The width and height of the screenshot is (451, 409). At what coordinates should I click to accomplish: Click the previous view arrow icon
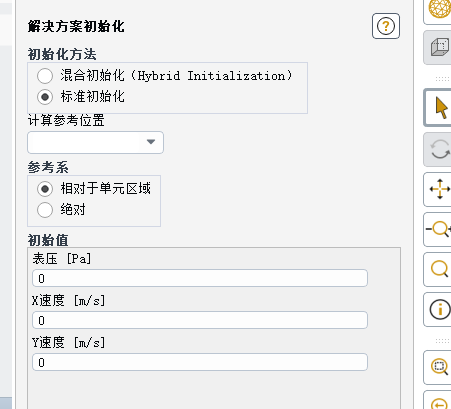coord(439,402)
